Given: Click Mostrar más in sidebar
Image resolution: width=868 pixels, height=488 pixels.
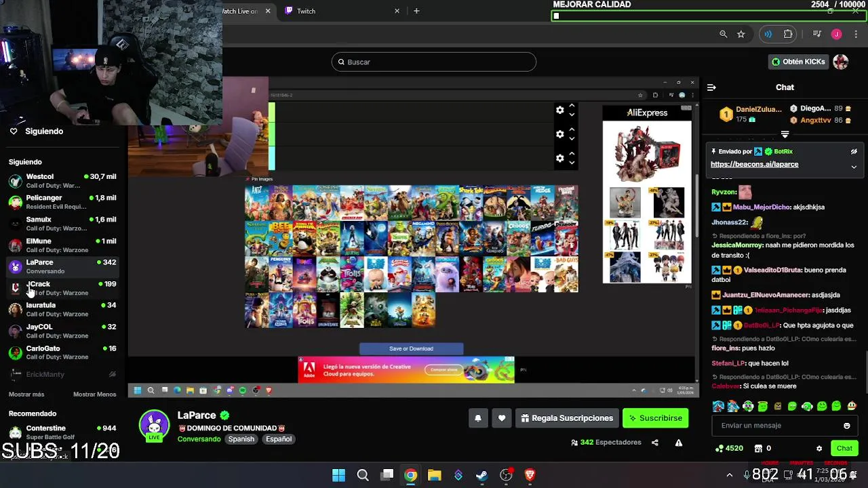Looking at the screenshot, I should [x=26, y=394].
